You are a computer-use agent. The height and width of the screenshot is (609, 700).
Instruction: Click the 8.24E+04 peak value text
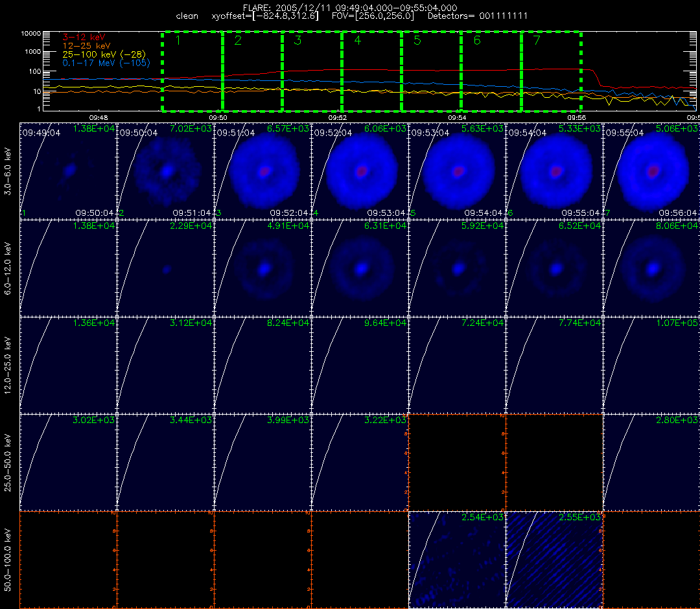pyautogui.click(x=288, y=323)
